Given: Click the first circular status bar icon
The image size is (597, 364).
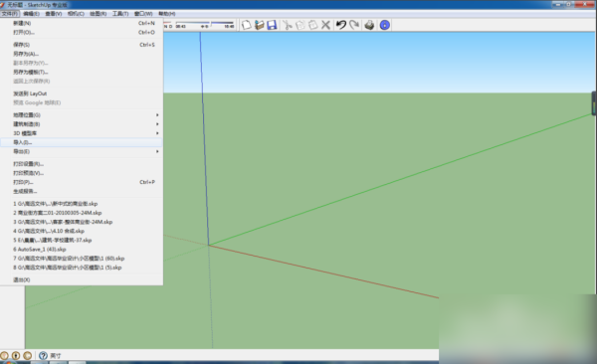Looking at the screenshot, I should coord(4,356).
